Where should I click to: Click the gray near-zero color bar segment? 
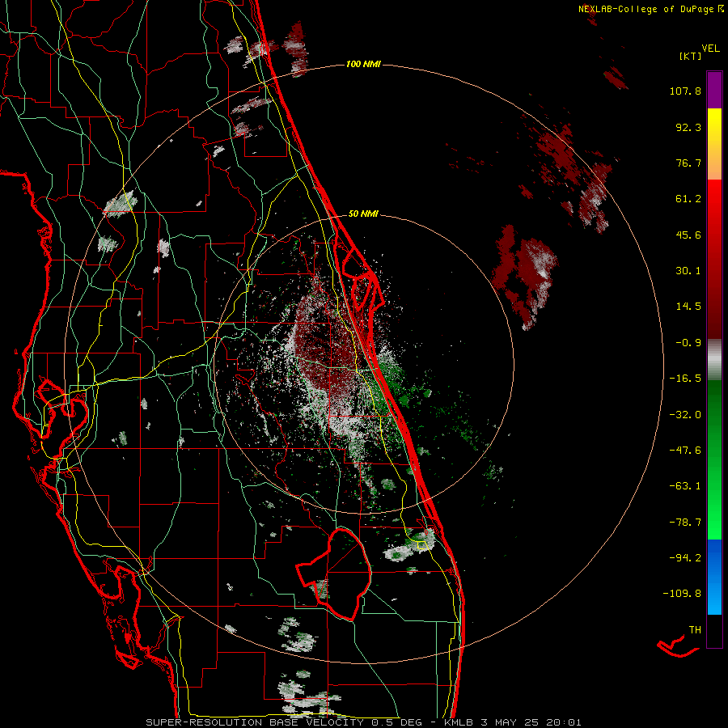click(714, 360)
